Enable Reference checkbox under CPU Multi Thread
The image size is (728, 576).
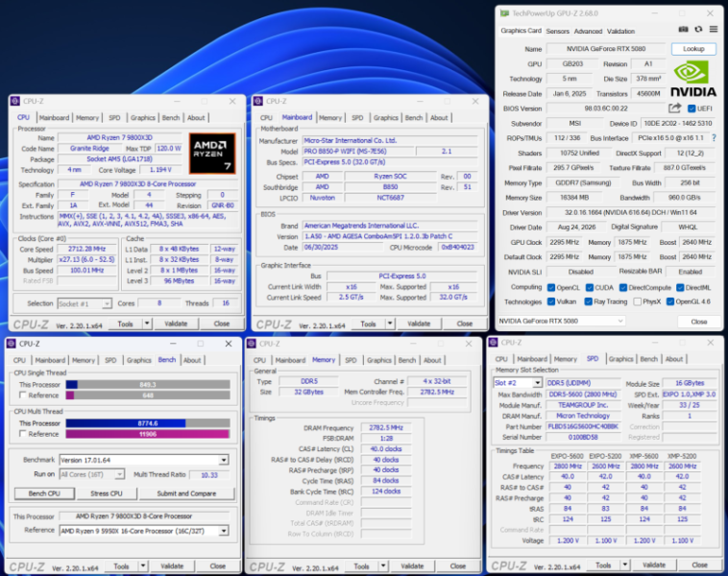(x=22, y=434)
